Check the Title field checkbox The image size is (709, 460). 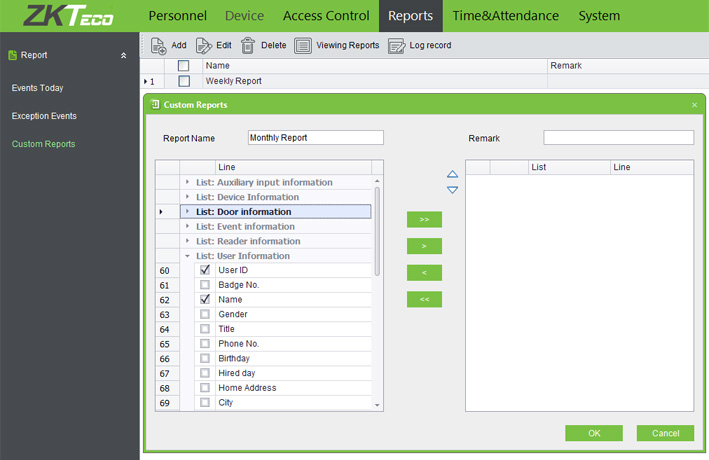205,329
